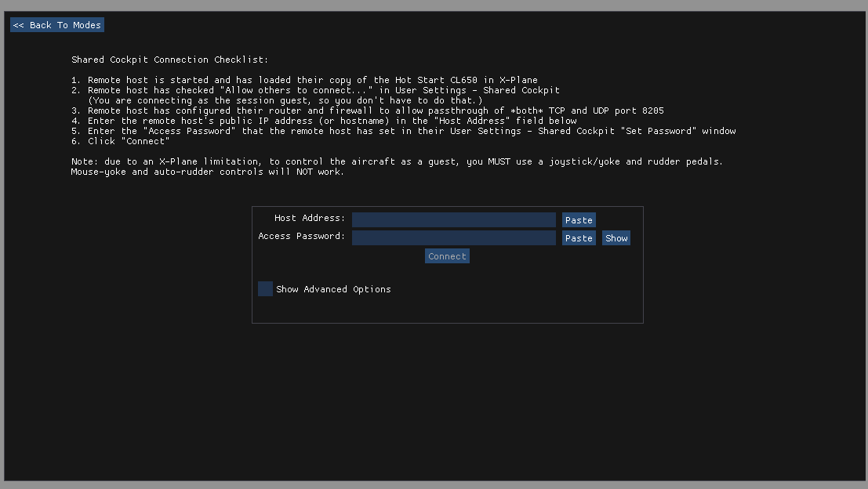
Task: Click the Shared Cockpit Connection Checklist heading
Action: tap(169, 60)
